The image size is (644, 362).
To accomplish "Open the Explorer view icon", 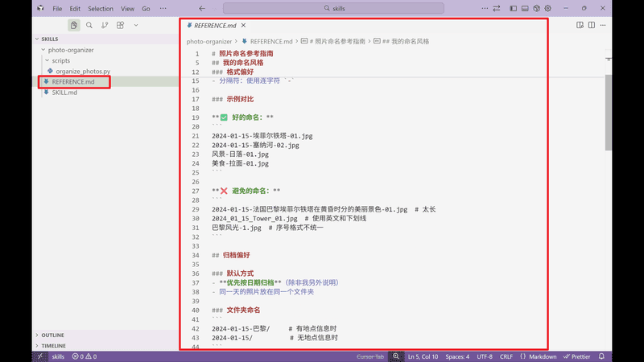I will tap(73, 25).
